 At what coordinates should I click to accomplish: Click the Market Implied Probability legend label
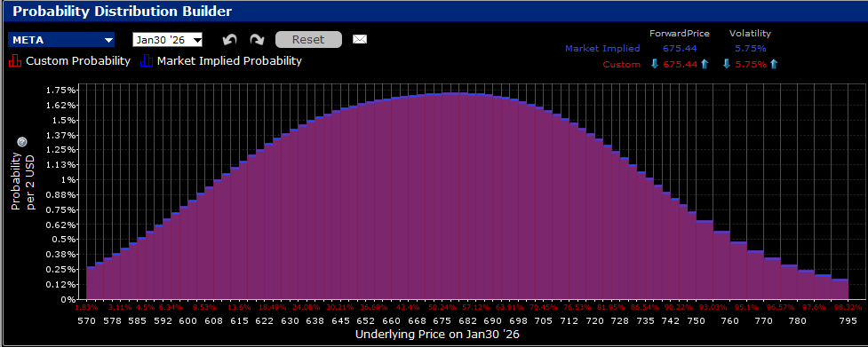(230, 60)
